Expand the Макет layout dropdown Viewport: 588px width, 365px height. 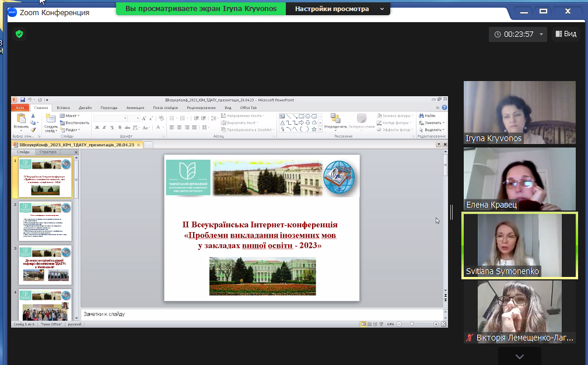coord(71,116)
